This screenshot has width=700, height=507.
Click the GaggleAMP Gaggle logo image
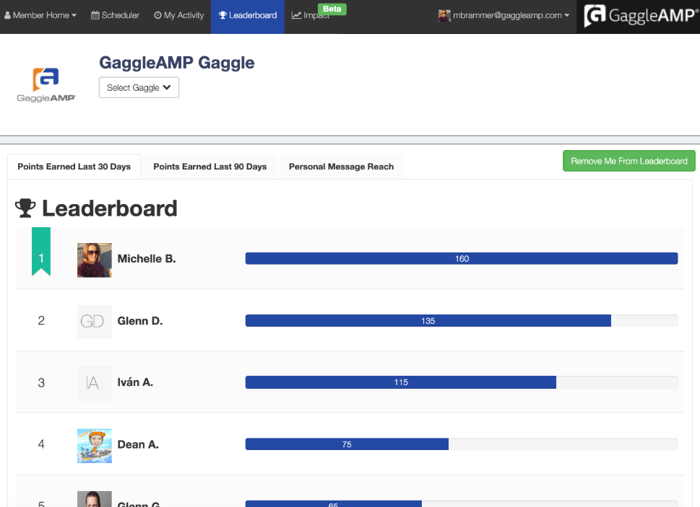pyautogui.click(x=46, y=85)
